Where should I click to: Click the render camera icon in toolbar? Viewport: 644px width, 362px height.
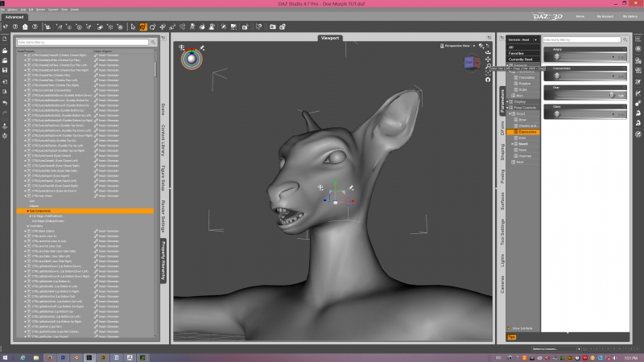274,27
